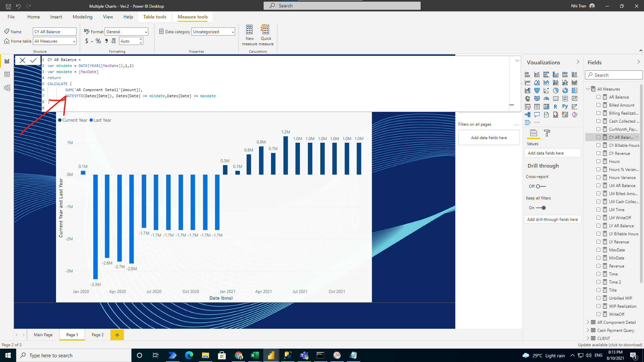Open Excel from the Windows taskbar
Screen dimensions: 644x362
coord(255,355)
